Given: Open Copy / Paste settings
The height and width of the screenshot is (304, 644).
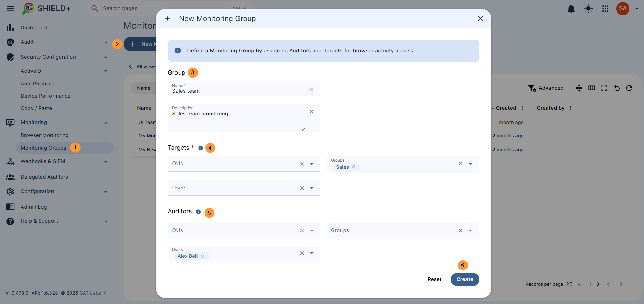Looking at the screenshot, I should click(36, 108).
